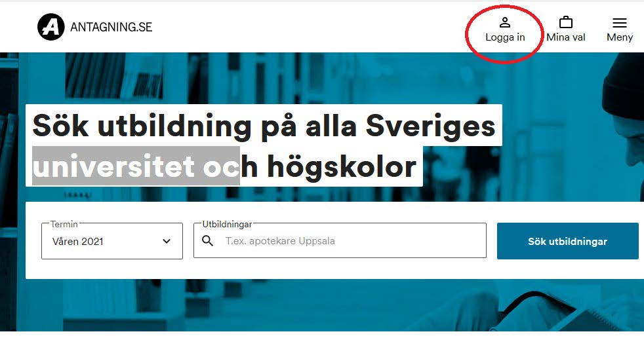Focus the Utbildningar search input placeholder text

pos(280,241)
